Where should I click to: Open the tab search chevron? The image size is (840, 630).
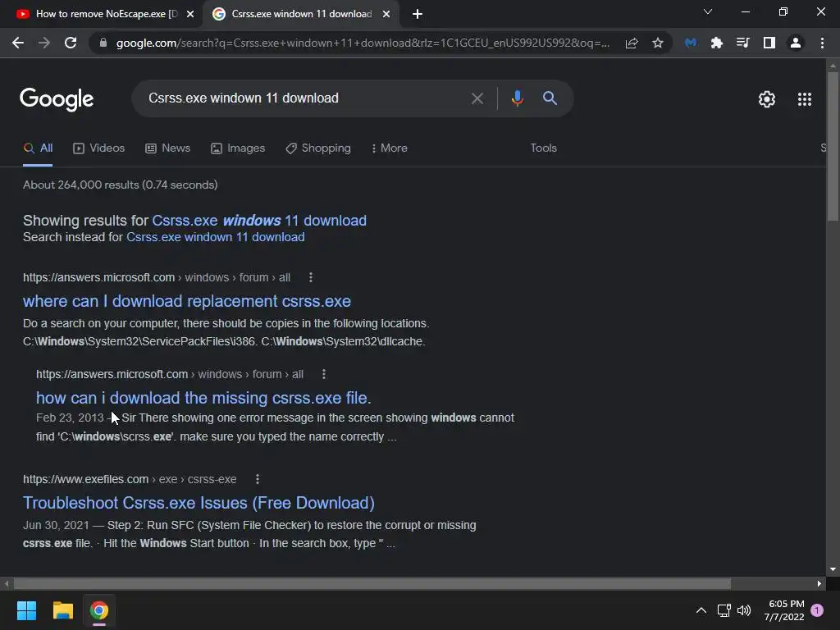click(708, 11)
